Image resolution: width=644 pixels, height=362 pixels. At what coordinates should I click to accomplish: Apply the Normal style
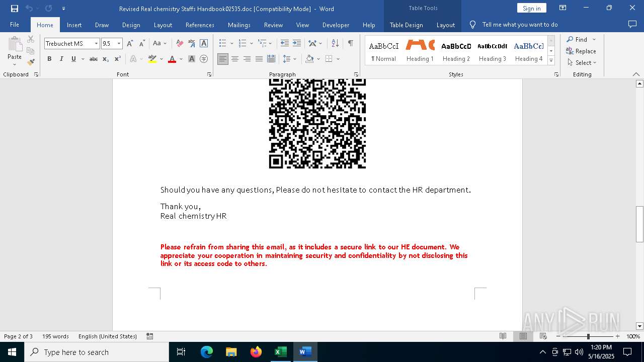coord(384,51)
